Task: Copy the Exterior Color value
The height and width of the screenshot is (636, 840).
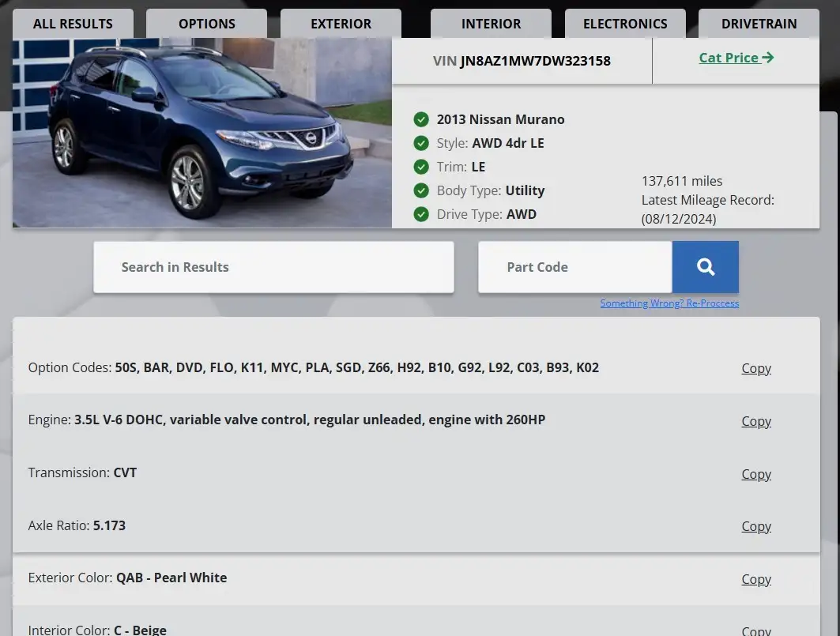Action: click(756, 579)
